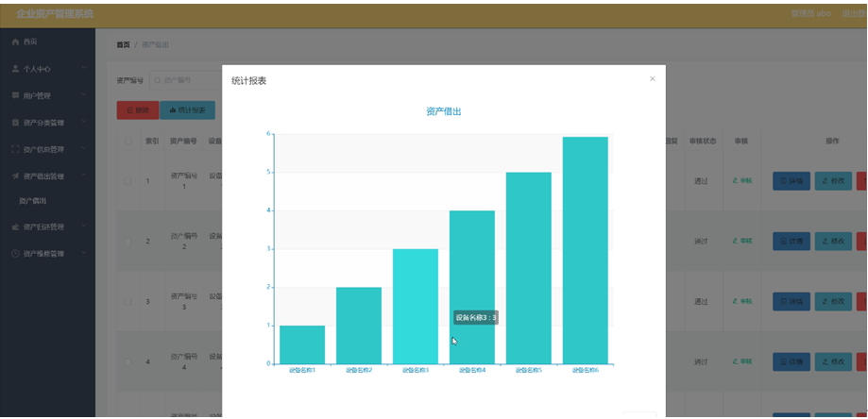The width and height of the screenshot is (868, 419).
Task: Click the chart bar for 设备名称5
Action: click(x=529, y=268)
